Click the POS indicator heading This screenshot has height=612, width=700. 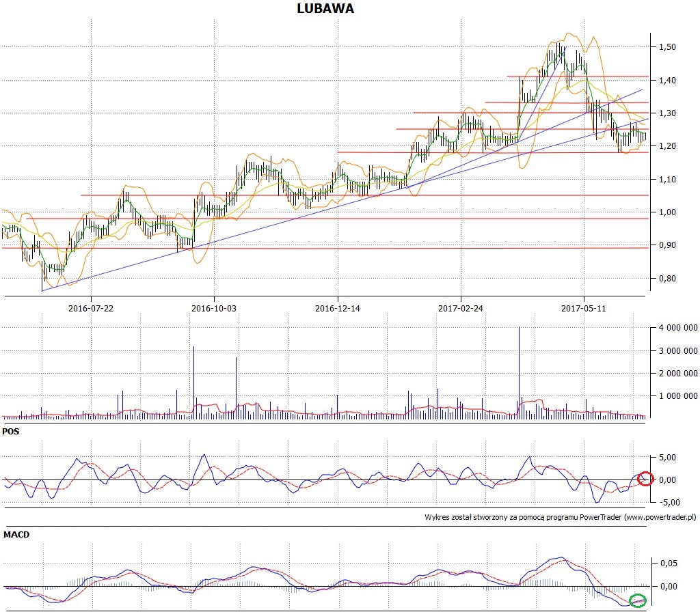pyautogui.click(x=11, y=432)
